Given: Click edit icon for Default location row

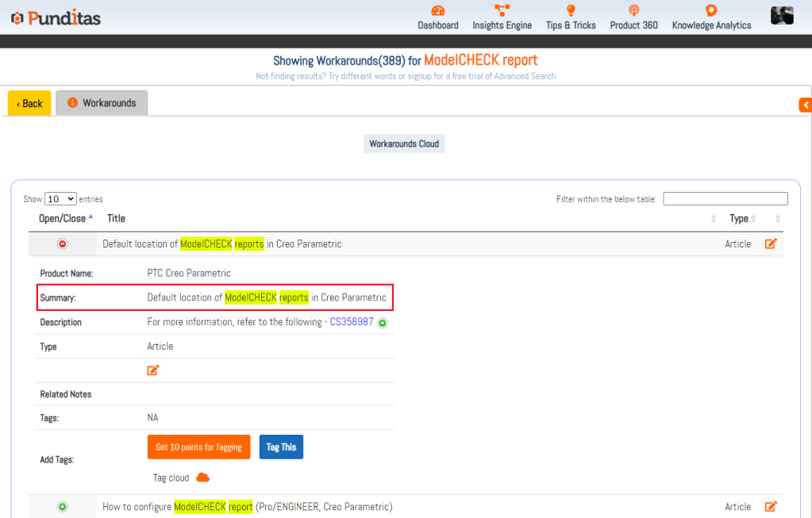Looking at the screenshot, I should [771, 244].
